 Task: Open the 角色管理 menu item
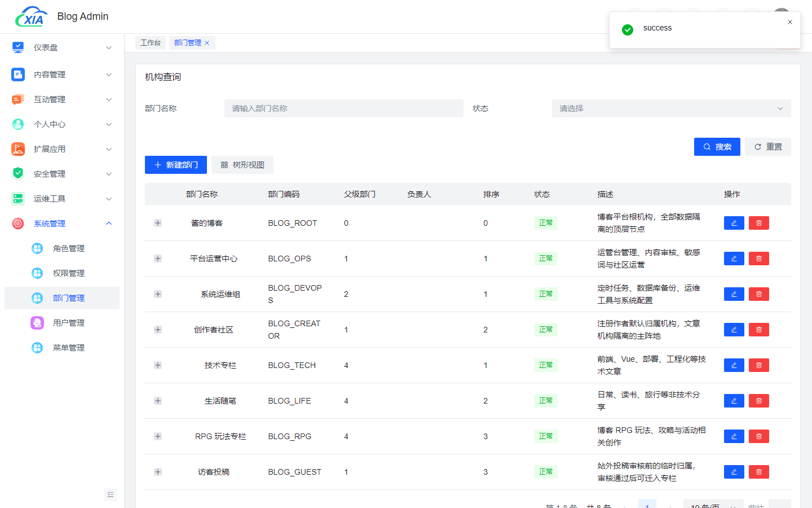pyautogui.click(x=62, y=248)
